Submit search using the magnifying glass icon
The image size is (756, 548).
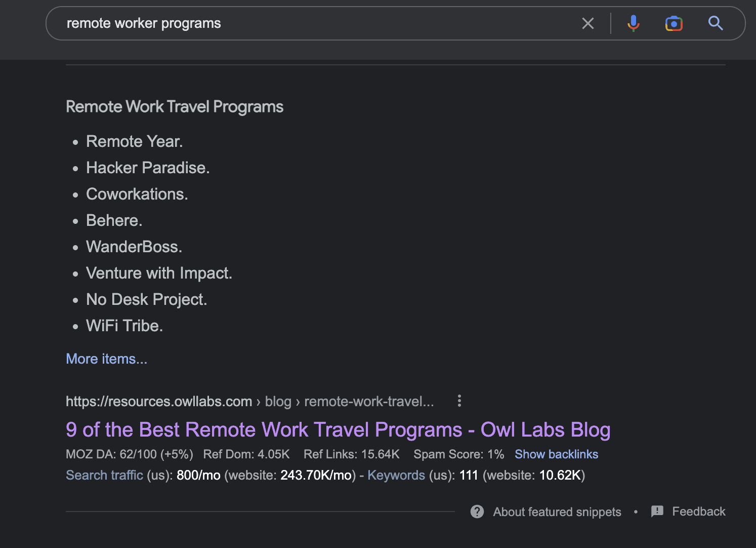click(x=715, y=23)
